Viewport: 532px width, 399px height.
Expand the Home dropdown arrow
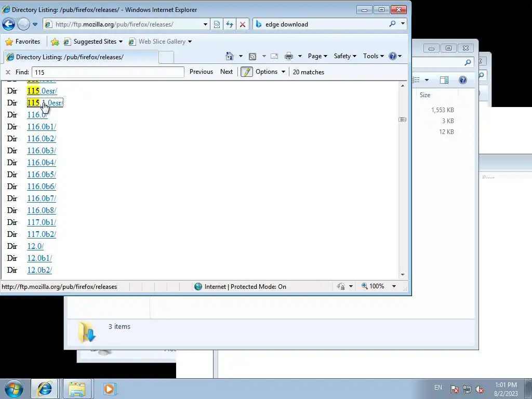point(241,56)
